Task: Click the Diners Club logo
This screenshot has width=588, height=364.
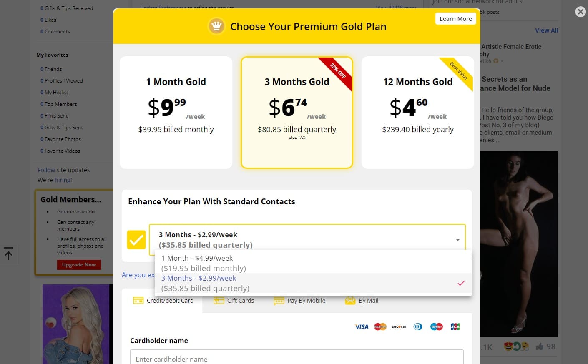Action: tap(417, 326)
